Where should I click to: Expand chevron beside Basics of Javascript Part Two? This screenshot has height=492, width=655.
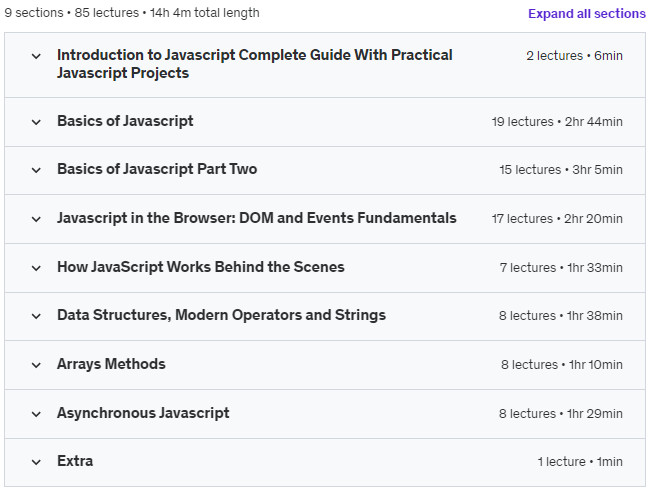click(36, 170)
